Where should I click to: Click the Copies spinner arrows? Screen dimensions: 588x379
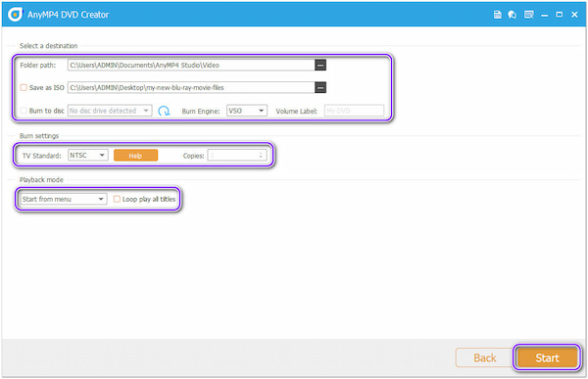point(261,155)
